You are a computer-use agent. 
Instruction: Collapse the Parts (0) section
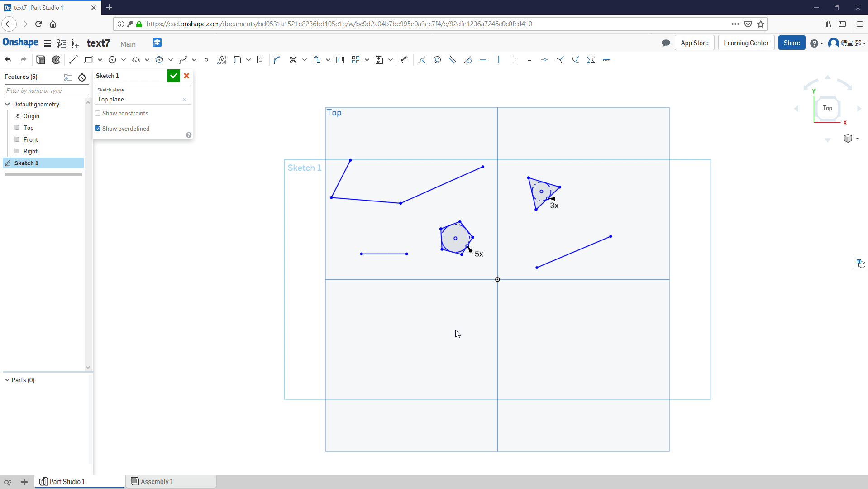click(x=7, y=380)
